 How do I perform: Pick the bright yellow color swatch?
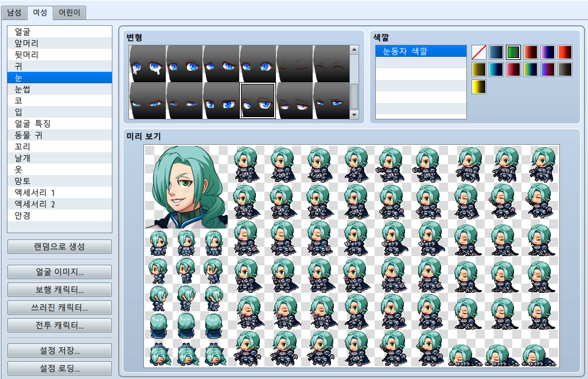point(479,87)
